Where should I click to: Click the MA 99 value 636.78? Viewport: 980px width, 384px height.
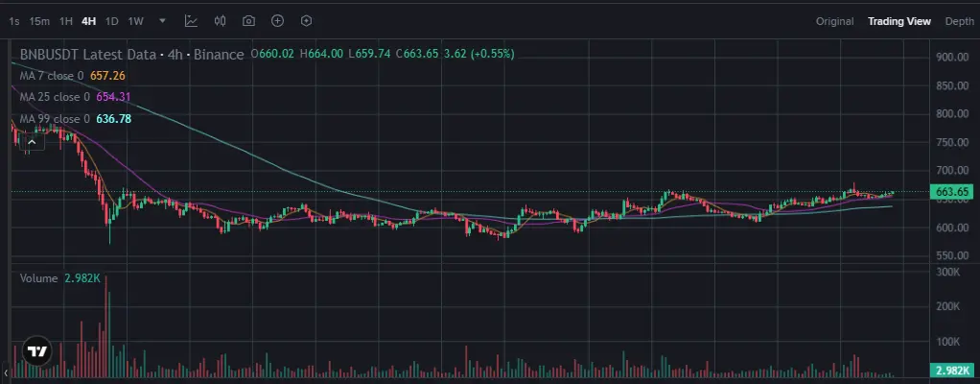113,119
